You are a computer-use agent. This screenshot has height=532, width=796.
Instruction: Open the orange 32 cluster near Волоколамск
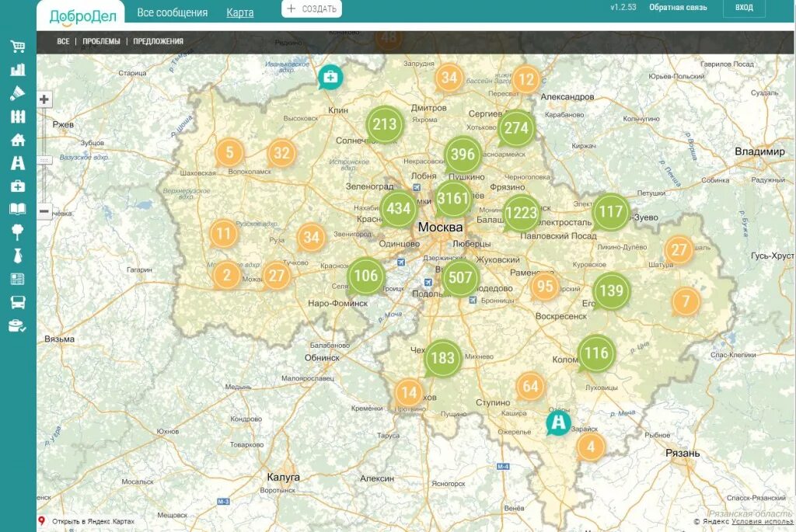pyautogui.click(x=281, y=153)
